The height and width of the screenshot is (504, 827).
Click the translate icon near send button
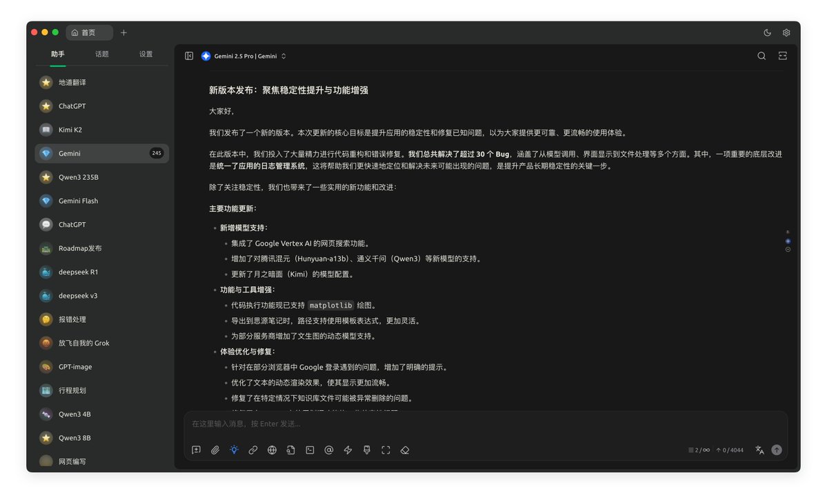(759, 450)
